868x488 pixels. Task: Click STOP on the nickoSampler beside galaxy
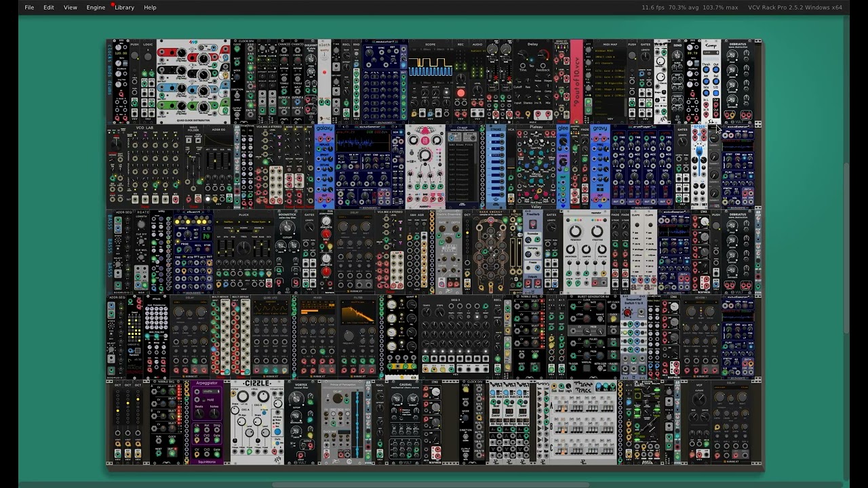click(357, 167)
